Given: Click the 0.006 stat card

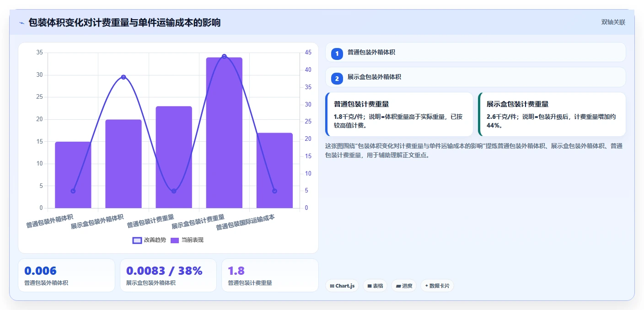Looking at the screenshot, I should 66,275.
